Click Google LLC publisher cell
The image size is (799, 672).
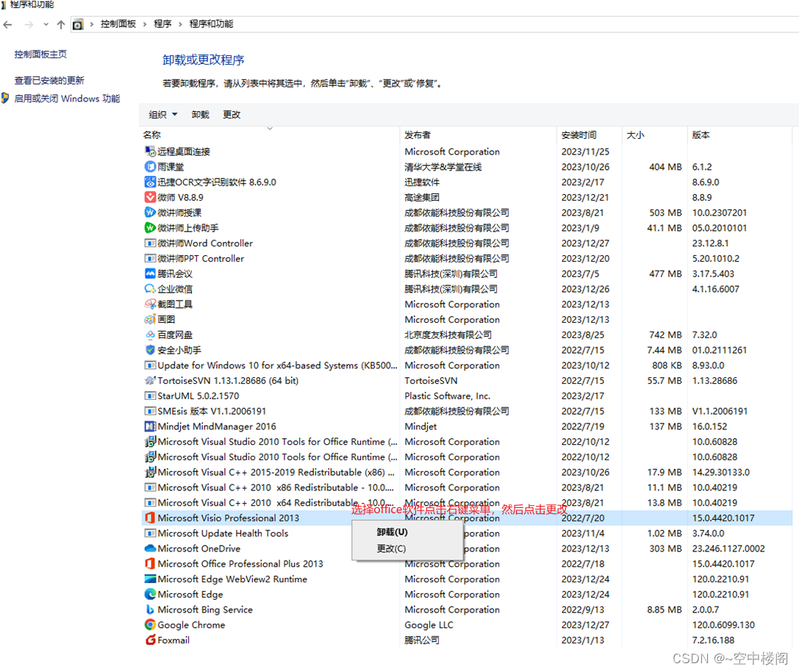pyautogui.click(x=429, y=625)
